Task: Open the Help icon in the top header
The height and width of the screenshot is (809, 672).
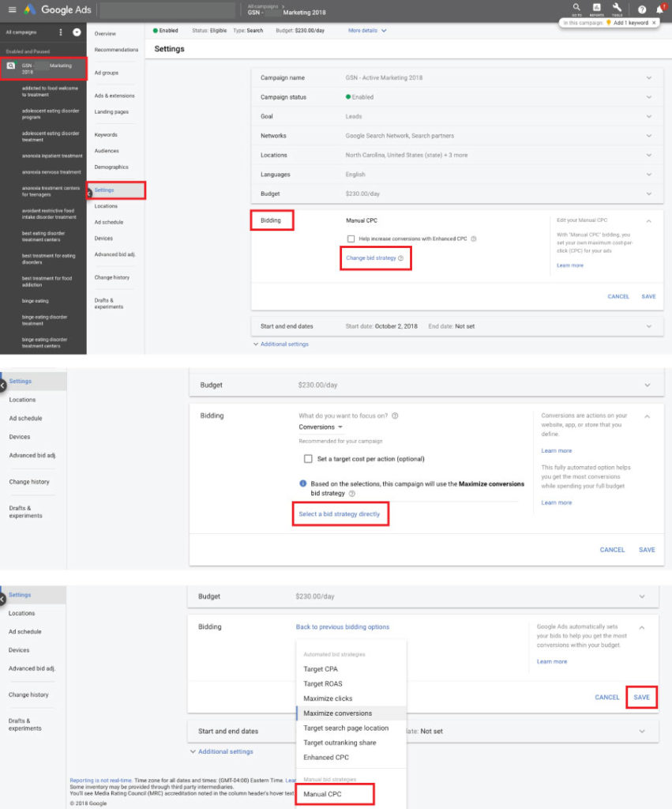Action: pos(642,9)
